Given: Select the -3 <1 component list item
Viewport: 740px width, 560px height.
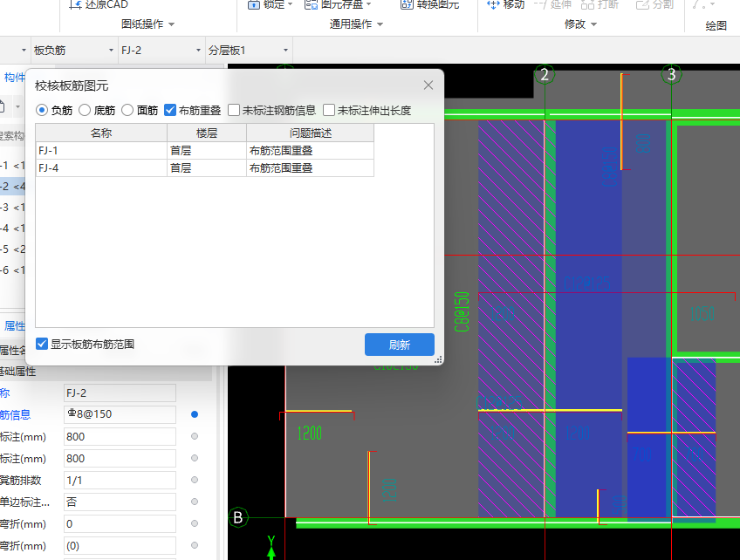Looking at the screenshot, I should click(12, 207).
